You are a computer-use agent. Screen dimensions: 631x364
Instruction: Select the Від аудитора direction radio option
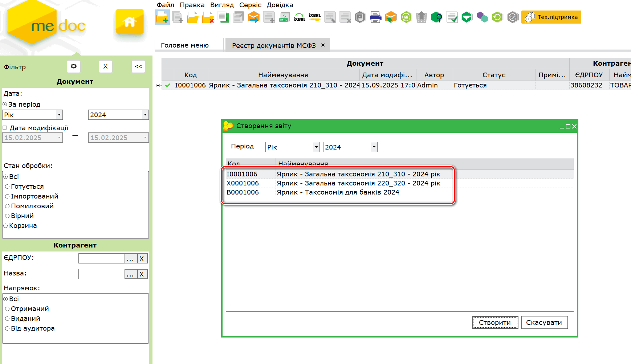(x=7, y=328)
